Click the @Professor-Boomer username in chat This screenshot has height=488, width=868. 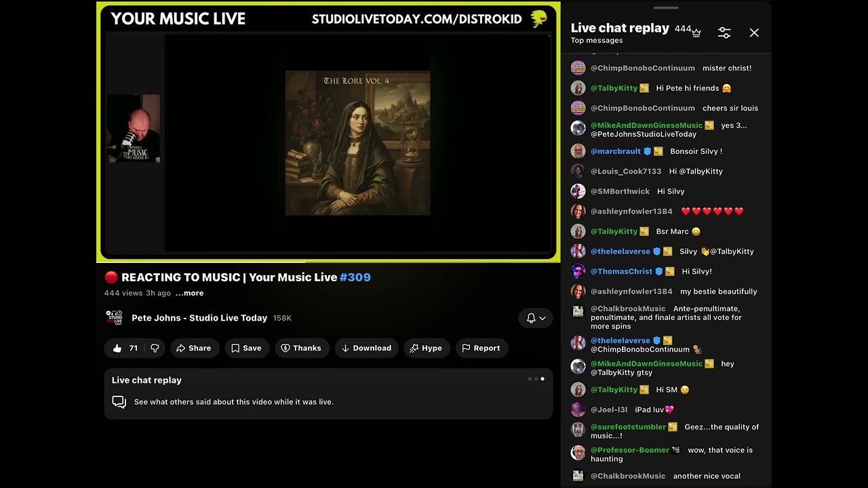631,450
